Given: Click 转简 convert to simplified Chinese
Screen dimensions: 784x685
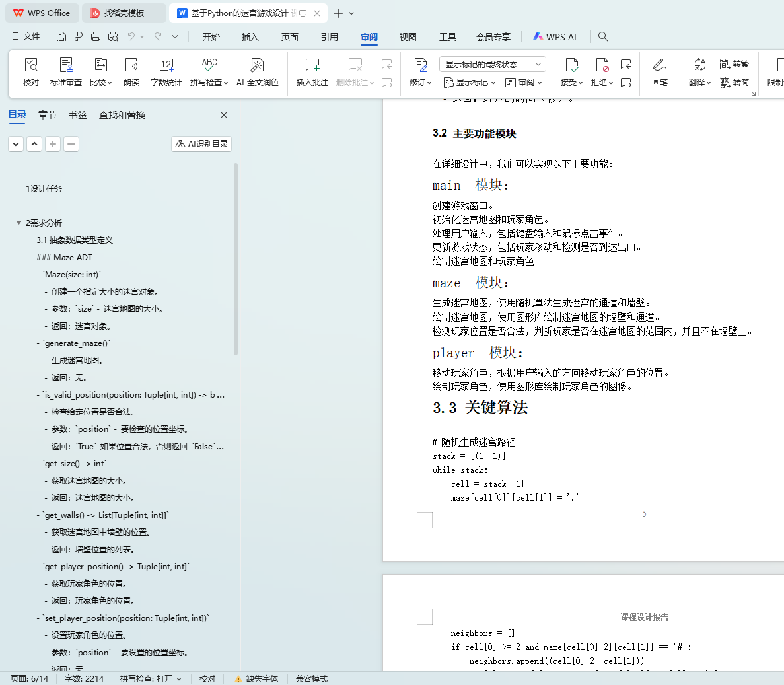Looking at the screenshot, I should point(734,82).
